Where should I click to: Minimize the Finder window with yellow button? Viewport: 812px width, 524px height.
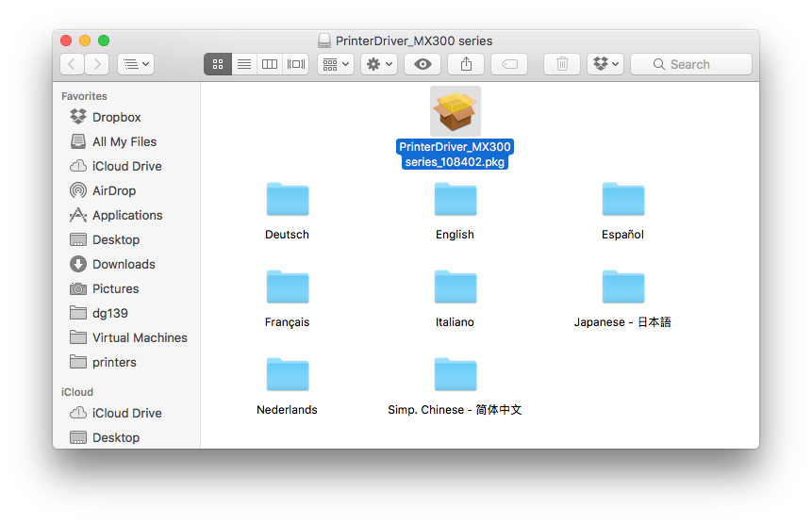point(85,41)
